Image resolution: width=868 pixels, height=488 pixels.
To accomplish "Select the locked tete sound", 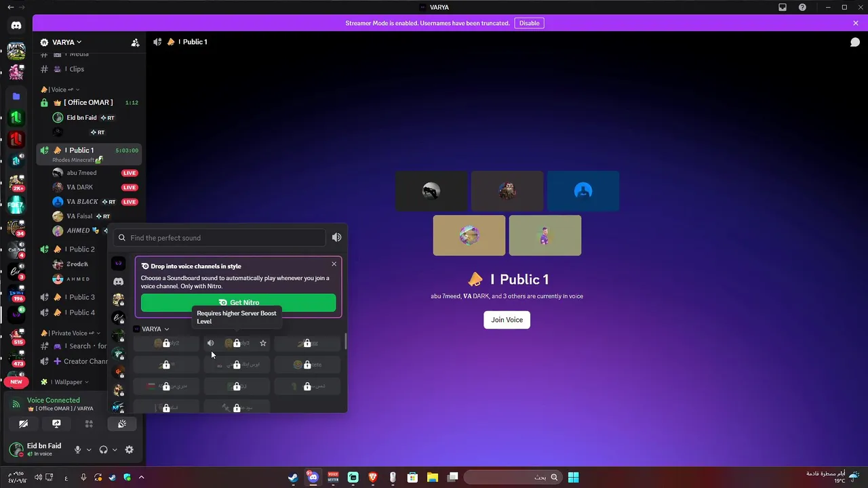I will tap(307, 365).
